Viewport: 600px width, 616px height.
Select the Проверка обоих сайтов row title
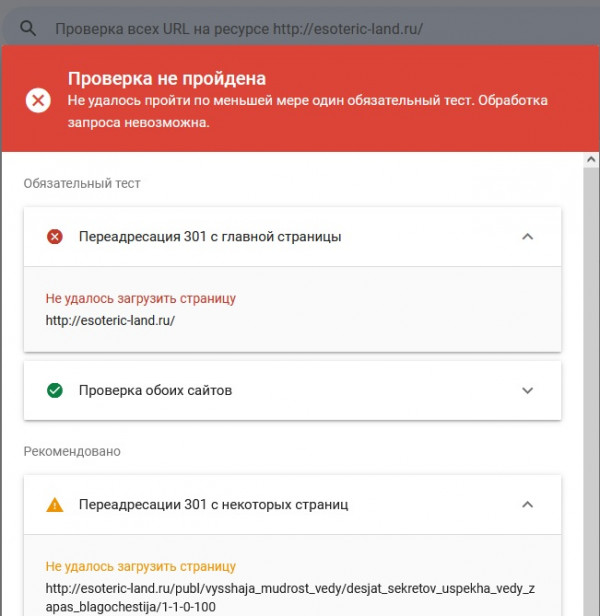click(155, 390)
